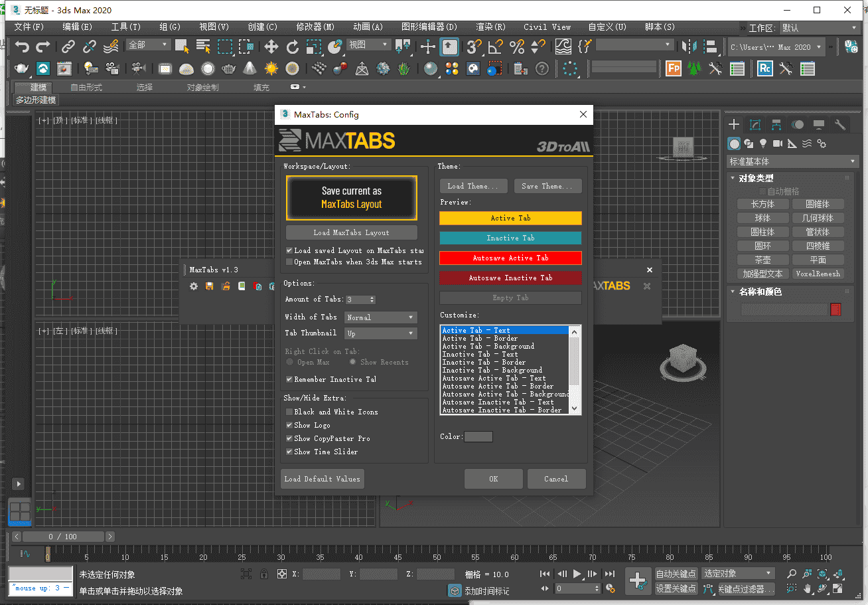Uncheck Show CopyPaster Pro checkbox

pos(289,438)
